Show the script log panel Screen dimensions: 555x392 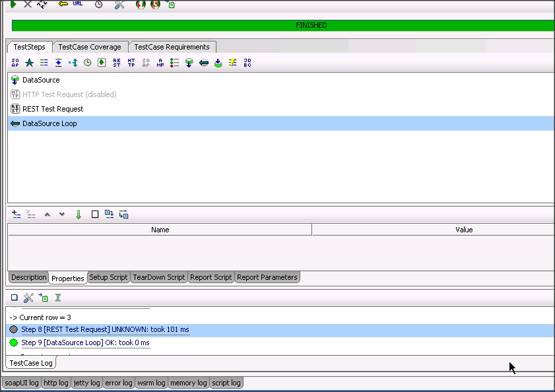tap(226, 383)
